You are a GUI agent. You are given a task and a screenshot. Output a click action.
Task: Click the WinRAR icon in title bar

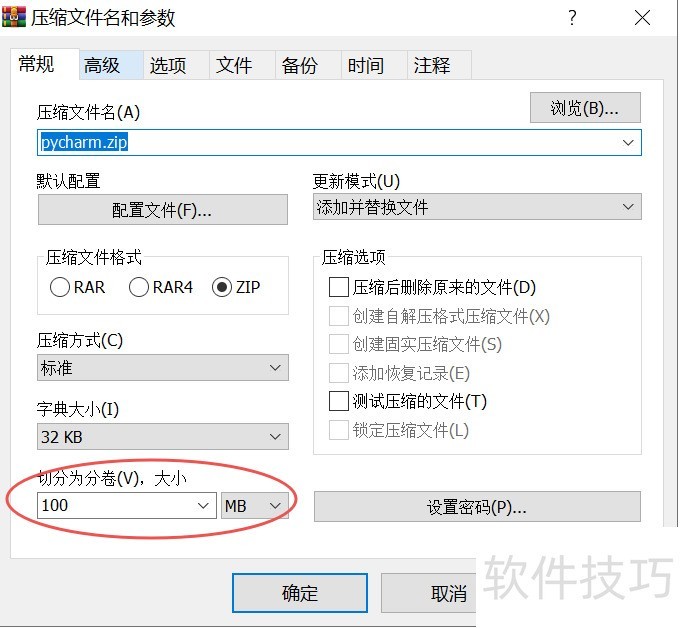(x=15, y=18)
